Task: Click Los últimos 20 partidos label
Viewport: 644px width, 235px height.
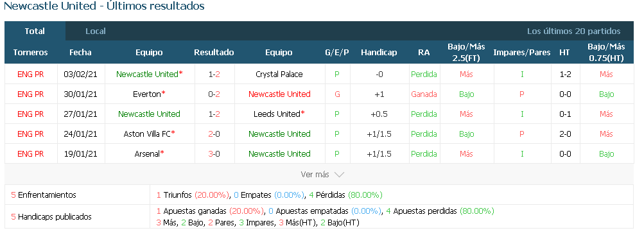Action: pyautogui.click(x=574, y=31)
